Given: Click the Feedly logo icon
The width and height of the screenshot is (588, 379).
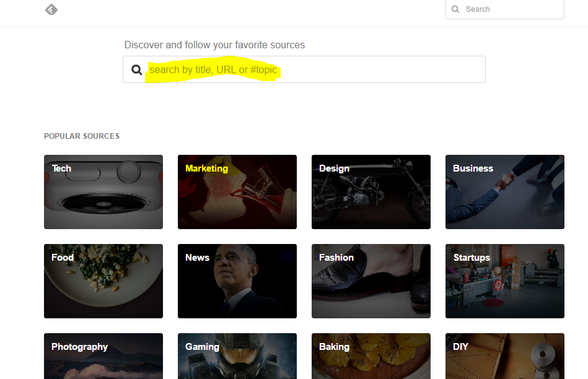Looking at the screenshot, I should point(51,9).
